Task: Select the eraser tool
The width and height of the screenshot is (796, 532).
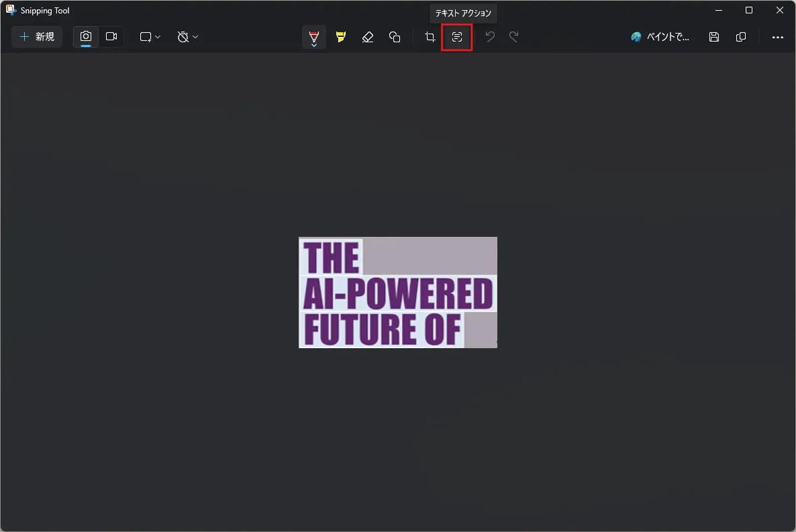Action: point(368,37)
